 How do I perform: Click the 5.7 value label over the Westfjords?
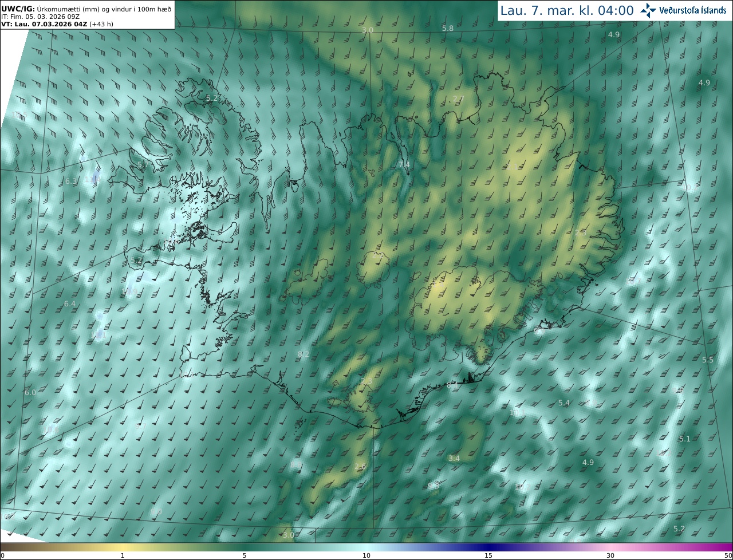(143, 165)
